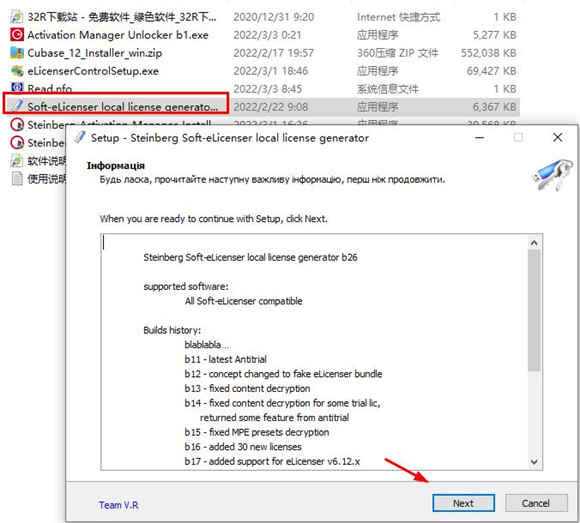580x523 pixels.
Task: Click the line 'b11 - latest Antitrial'
Action: coord(225,359)
